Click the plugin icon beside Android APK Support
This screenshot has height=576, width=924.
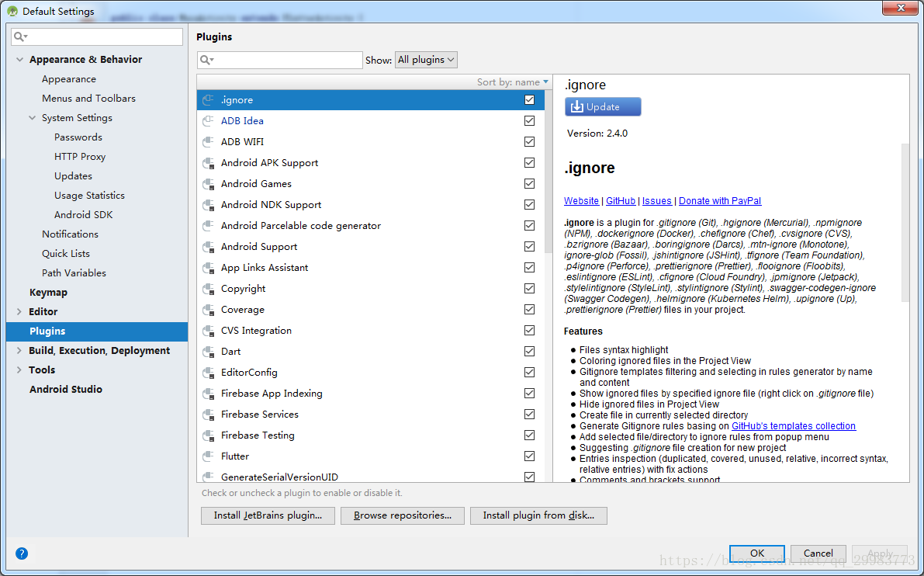pos(207,163)
